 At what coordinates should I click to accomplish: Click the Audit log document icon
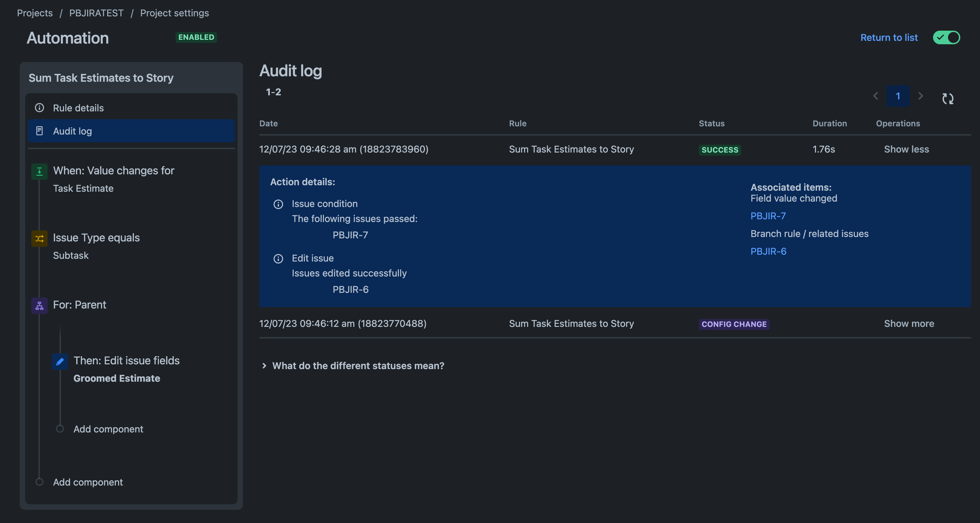tap(39, 131)
